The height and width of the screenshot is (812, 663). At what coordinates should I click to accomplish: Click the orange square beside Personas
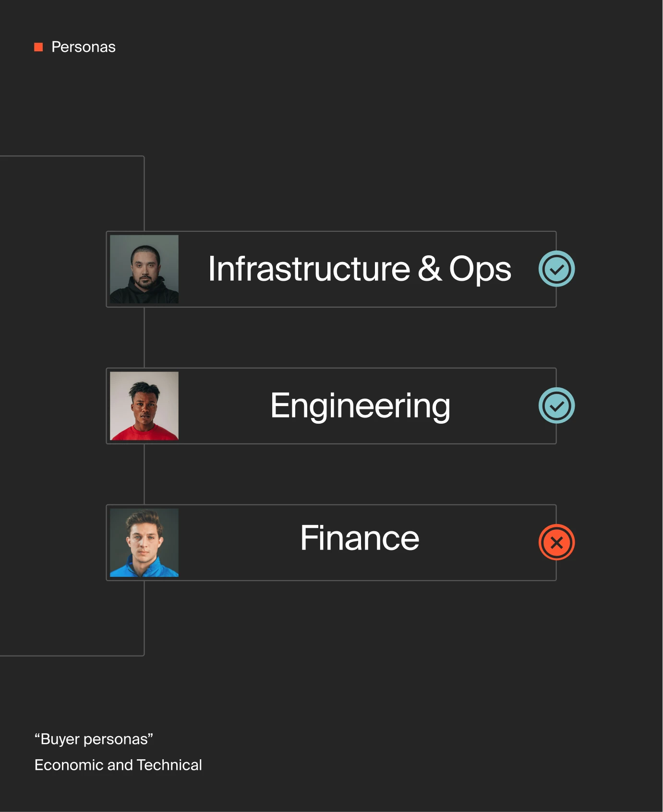(x=39, y=47)
